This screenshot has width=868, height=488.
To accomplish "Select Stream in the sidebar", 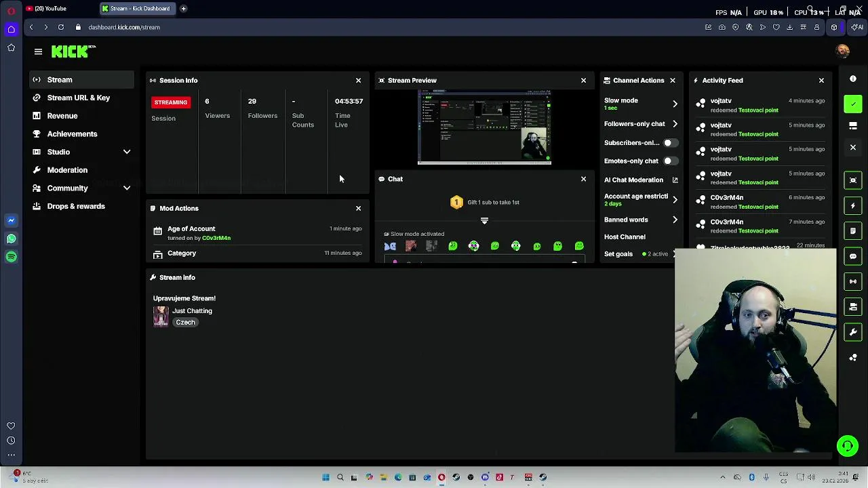I will (x=81, y=80).
